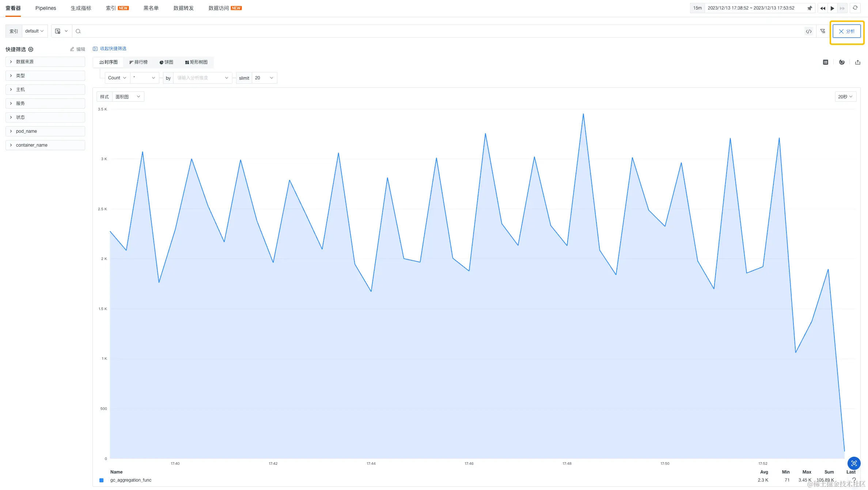This screenshot has height=490, width=868.
Task: Go to the 黑名单 tab
Action: click(x=151, y=8)
